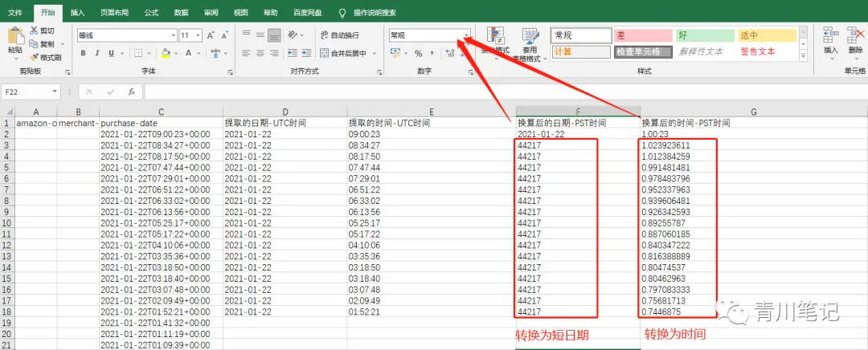868x350 pixels.
Task: Click the 格式刷 format painter icon
Action: (x=33, y=58)
